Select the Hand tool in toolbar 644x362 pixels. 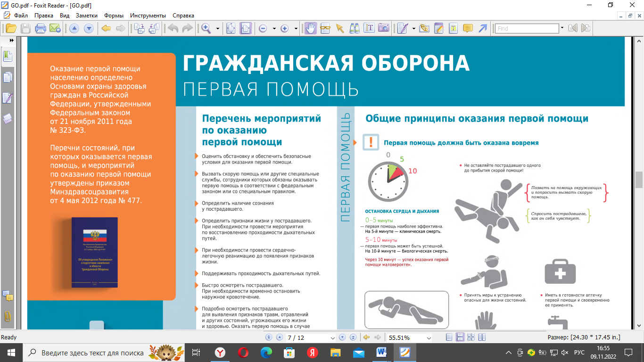(311, 28)
